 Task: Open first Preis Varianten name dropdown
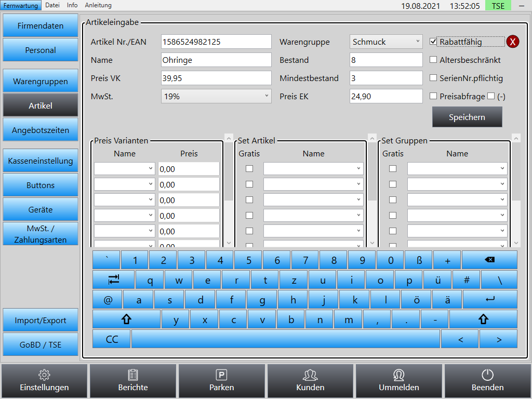pos(125,169)
